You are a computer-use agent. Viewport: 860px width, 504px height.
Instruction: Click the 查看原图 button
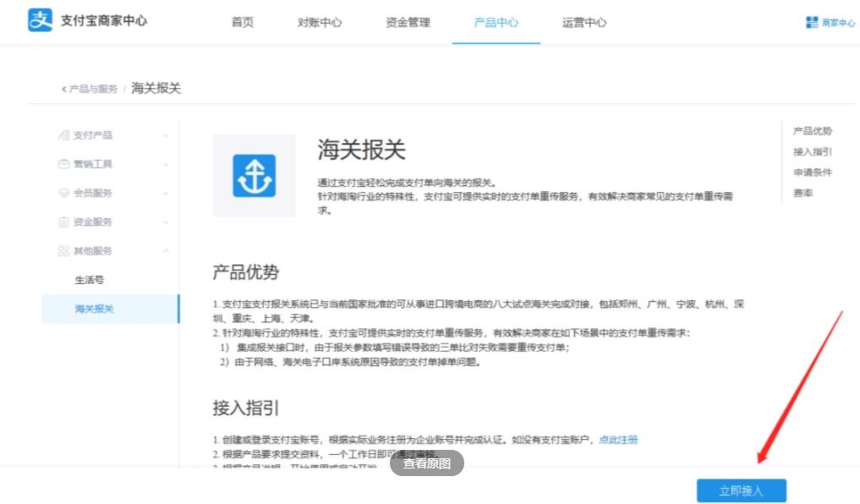click(427, 463)
